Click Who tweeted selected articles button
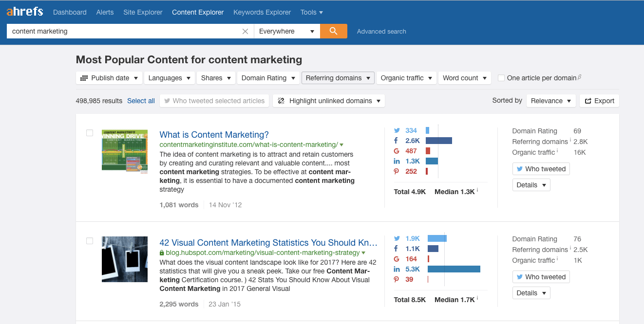The width and height of the screenshot is (644, 324). pyautogui.click(x=214, y=101)
